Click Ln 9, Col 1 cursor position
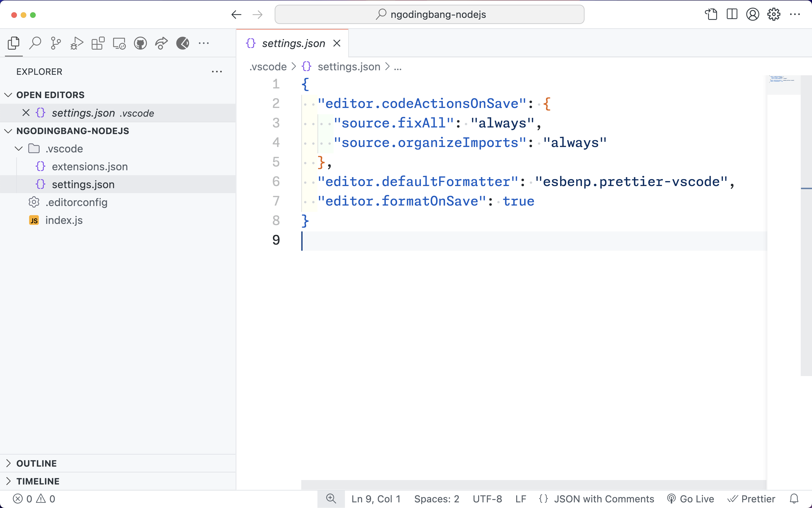 pyautogui.click(x=376, y=499)
